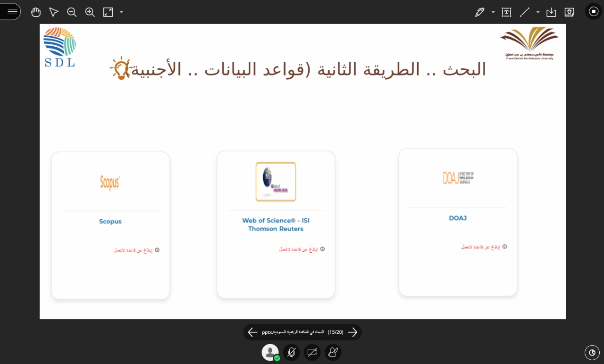Click the fit-to-screen view icon
The width and height of the screenshot is (604, 364).
pyautogui.click(x=108, y=12)
